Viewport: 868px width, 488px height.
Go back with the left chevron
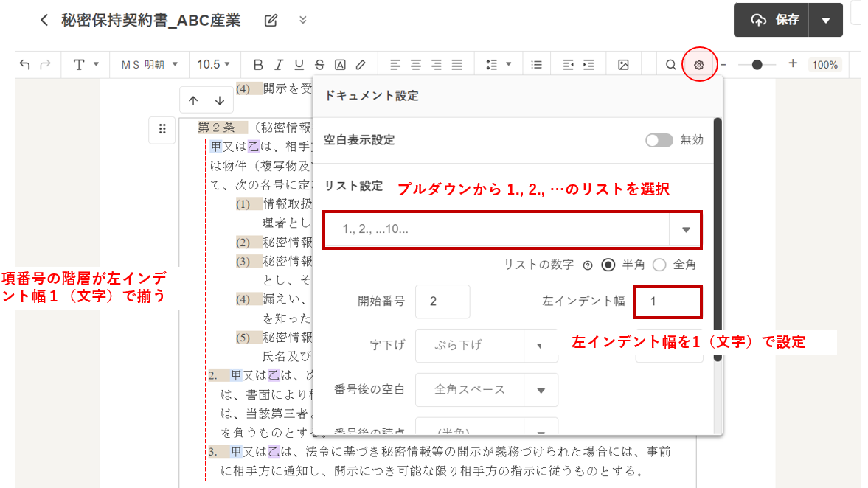44,20
